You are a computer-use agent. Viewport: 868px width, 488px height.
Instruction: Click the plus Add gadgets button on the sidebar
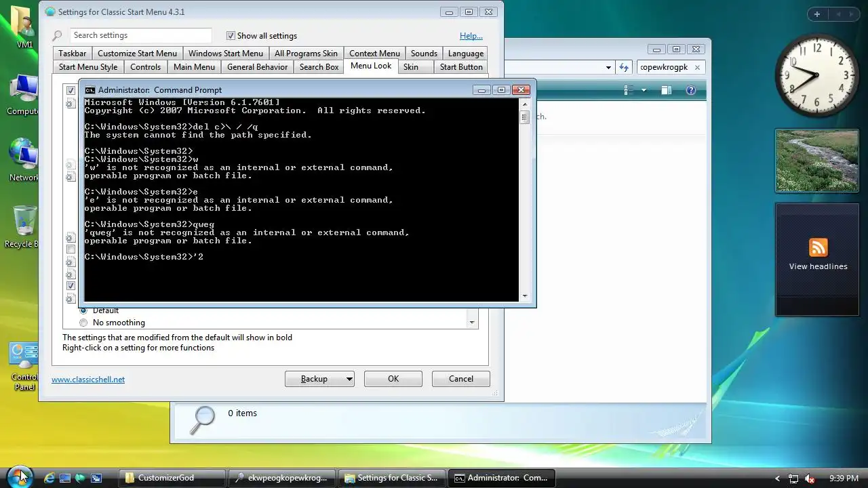pyautogui.click(x=817, y=14)
